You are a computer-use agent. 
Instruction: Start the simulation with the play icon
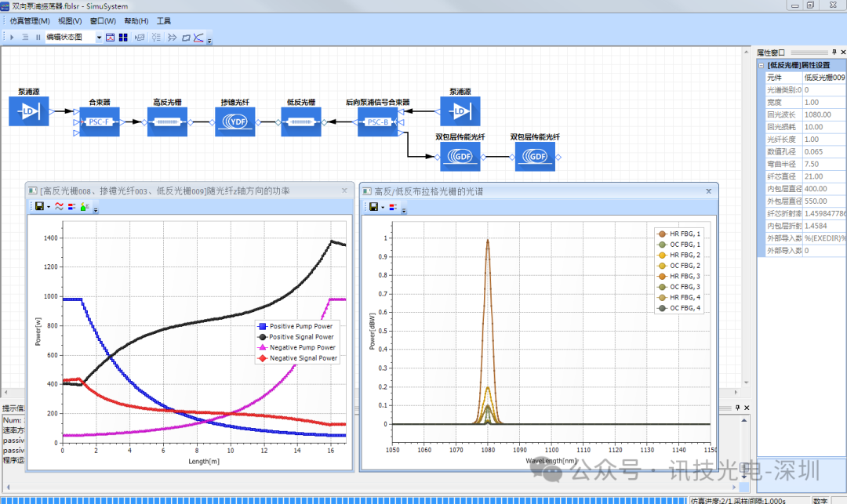12,38
